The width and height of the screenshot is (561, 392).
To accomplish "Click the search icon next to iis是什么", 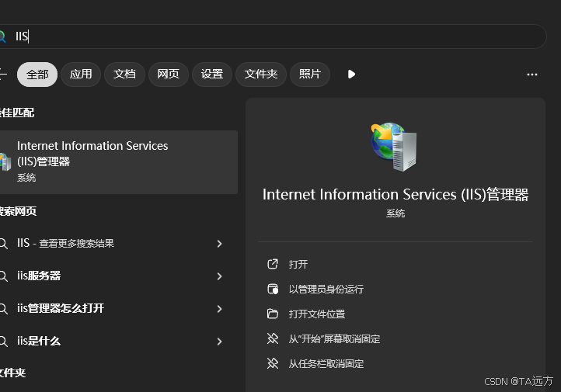I will [3, 342].
